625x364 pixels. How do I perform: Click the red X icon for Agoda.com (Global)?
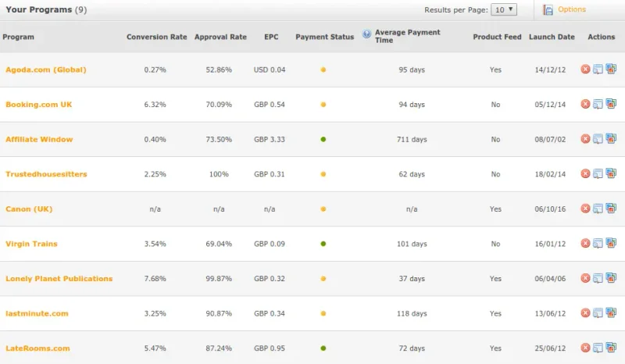tap(585, 70)
